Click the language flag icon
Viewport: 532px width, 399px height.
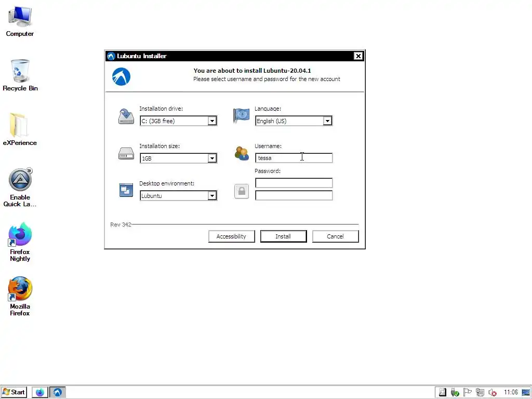[x=241, y=116]
